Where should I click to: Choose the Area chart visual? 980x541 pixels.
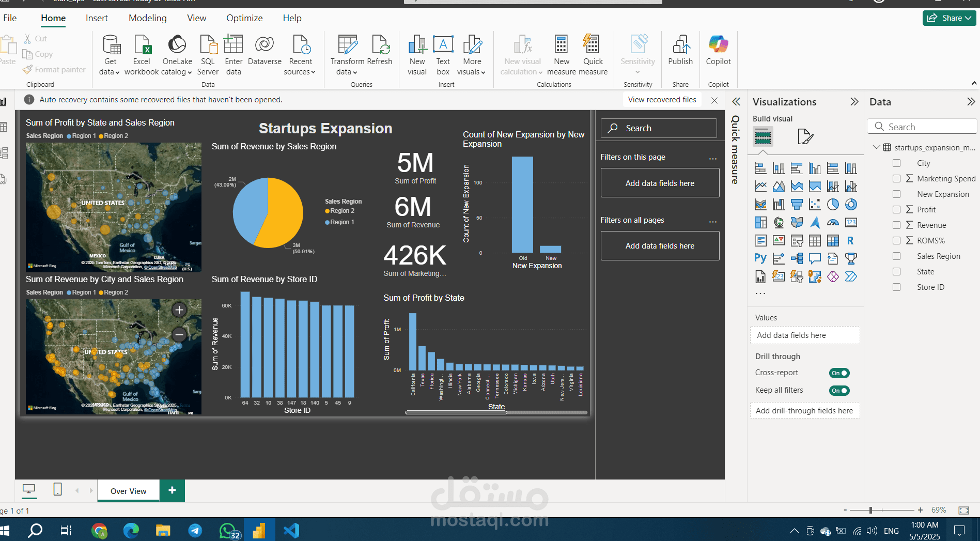point(779,187)
